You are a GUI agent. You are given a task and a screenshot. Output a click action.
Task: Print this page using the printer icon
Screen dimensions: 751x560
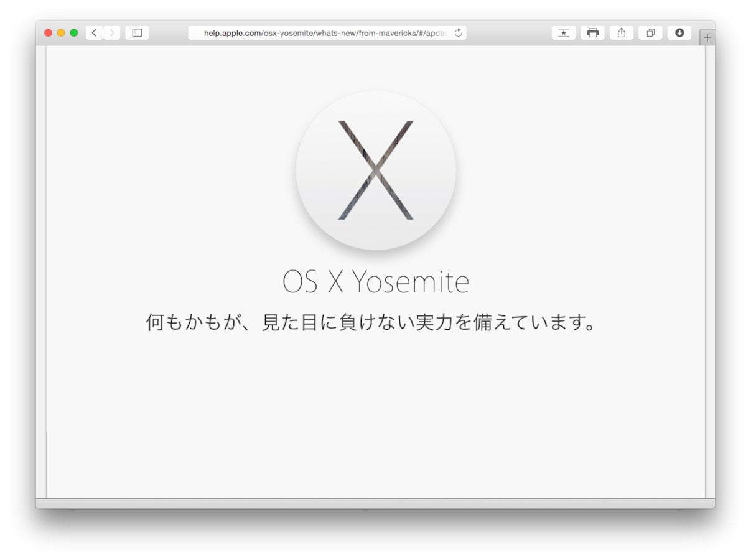point(593,33)
